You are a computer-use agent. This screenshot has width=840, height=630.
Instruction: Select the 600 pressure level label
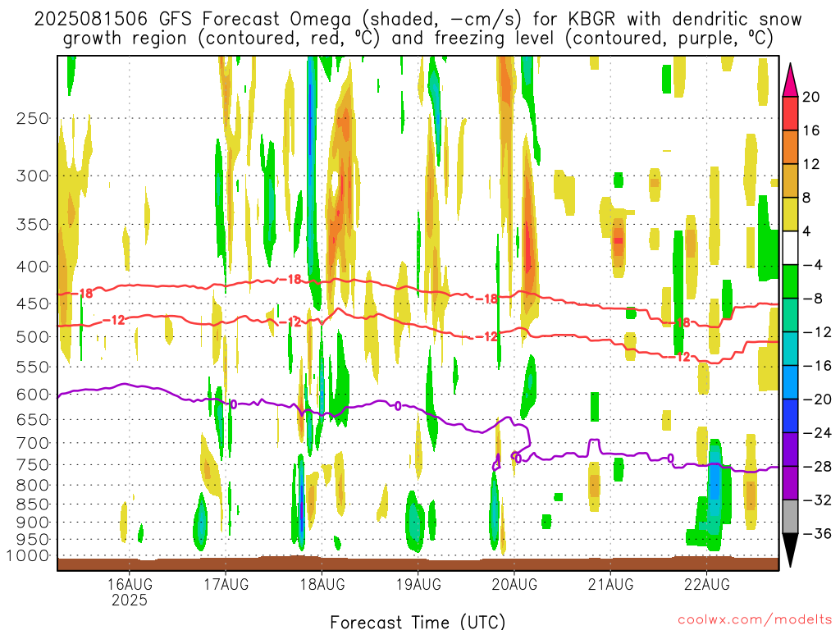[33, 395]
